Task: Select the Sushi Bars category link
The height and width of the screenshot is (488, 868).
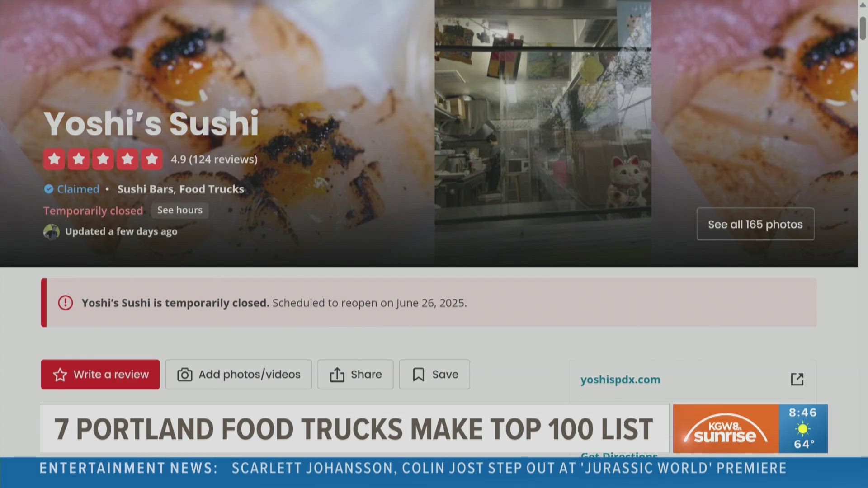Action: tap(145, 189)
